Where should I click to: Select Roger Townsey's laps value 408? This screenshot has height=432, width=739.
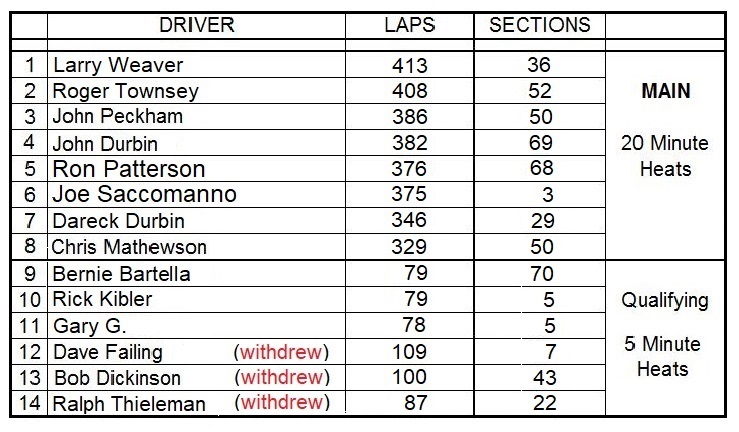(x=410, y=91)
